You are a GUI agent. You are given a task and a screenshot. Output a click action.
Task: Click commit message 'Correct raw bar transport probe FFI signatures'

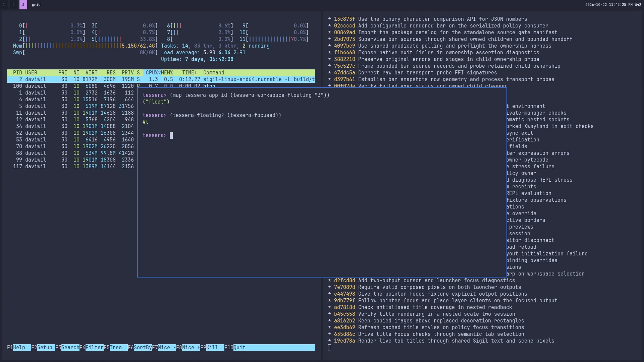pyautogui.click(x=428, y=73)
